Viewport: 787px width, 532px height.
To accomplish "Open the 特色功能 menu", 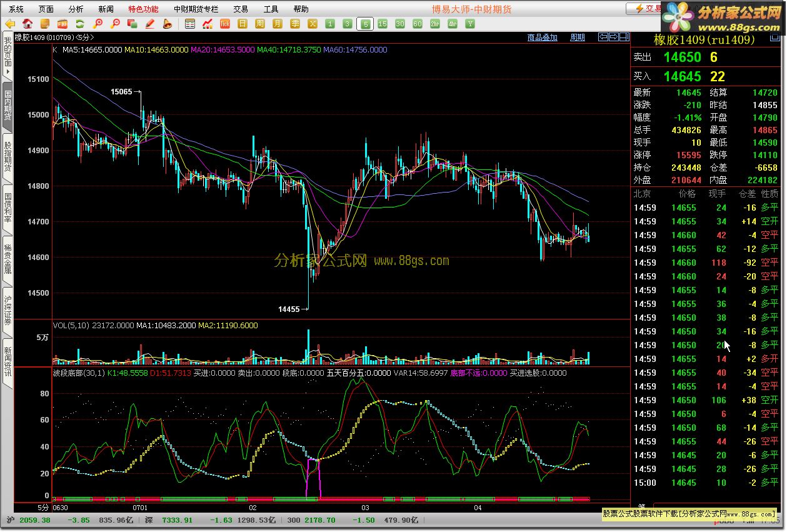I will tap(143, 9).
